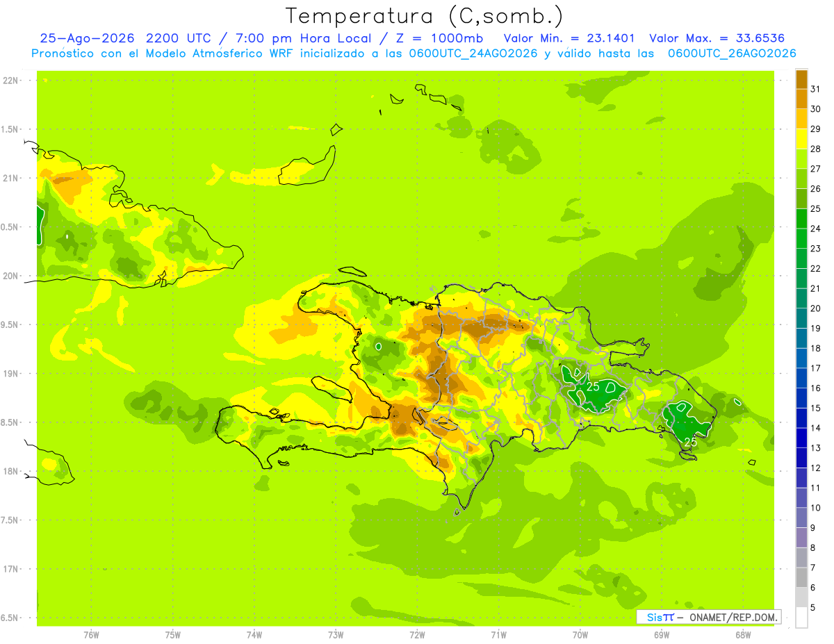Viewport: 834px width, 644px height.
Task: Click the legend value '18'
Action: [x=816, y=348]
